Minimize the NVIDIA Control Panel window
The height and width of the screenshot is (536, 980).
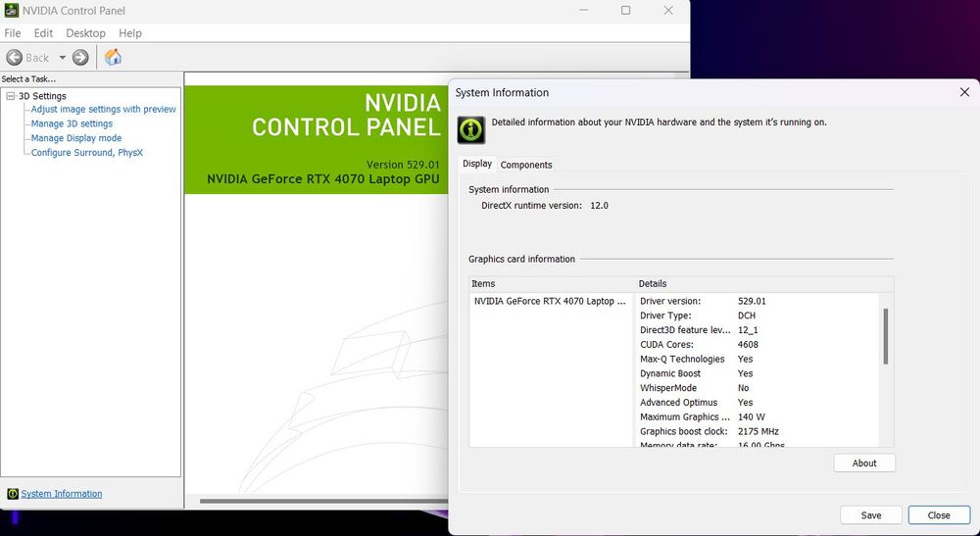point(584,10)
